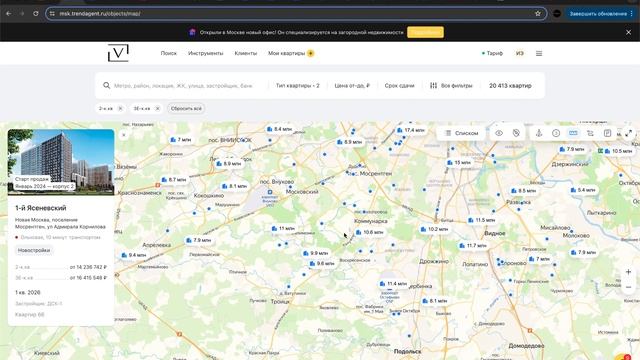Reload the browser page
Image resolution: width=640 pixels, height=360 pixels.
pyautogui.click(x=36, y=13)
